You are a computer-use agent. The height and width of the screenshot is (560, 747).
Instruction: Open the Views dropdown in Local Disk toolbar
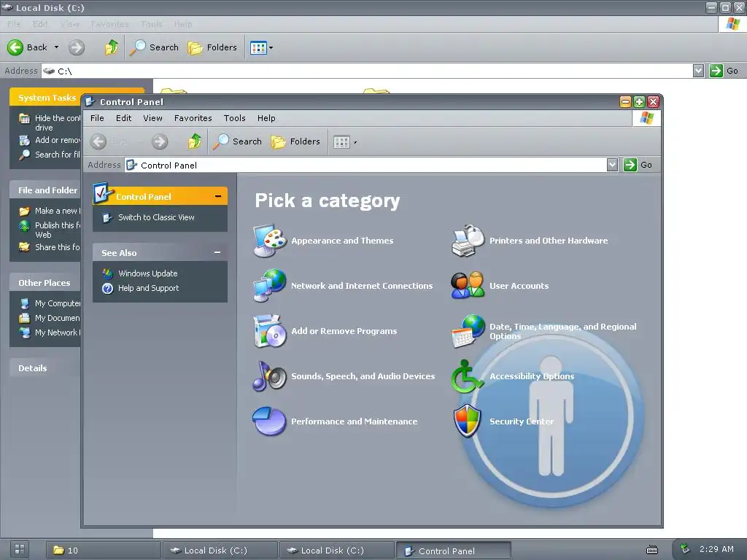coord(271,47)
